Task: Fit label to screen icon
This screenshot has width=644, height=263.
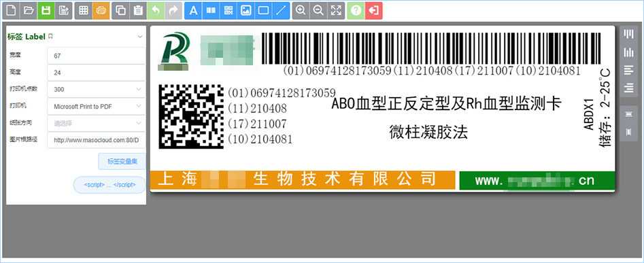Action: pos(336,11)
